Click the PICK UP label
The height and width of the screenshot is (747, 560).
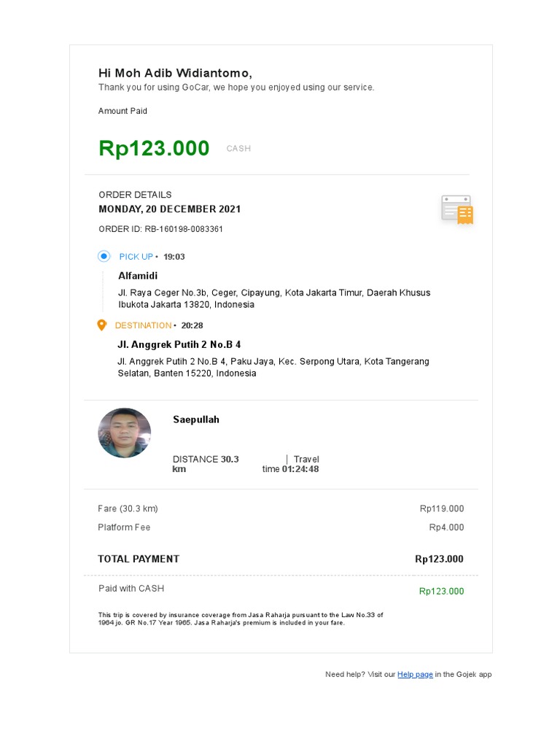(x=136, y=257)
